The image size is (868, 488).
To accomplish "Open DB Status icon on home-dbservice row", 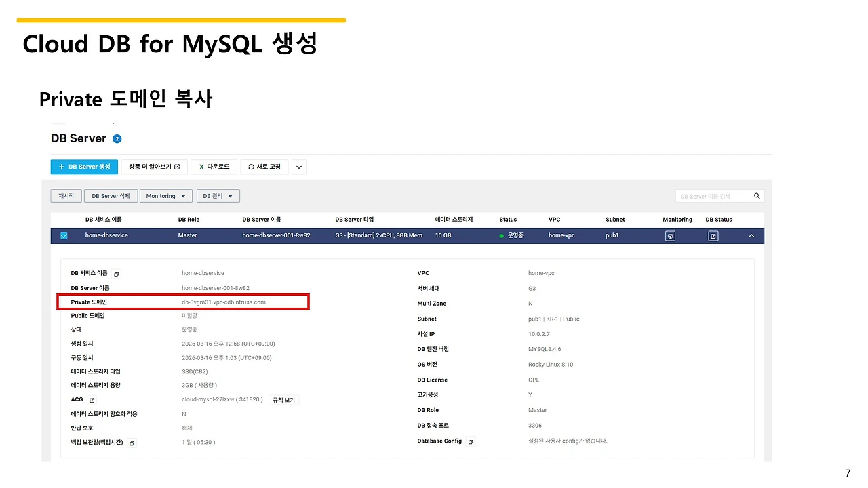I will (x=713, y=235).
